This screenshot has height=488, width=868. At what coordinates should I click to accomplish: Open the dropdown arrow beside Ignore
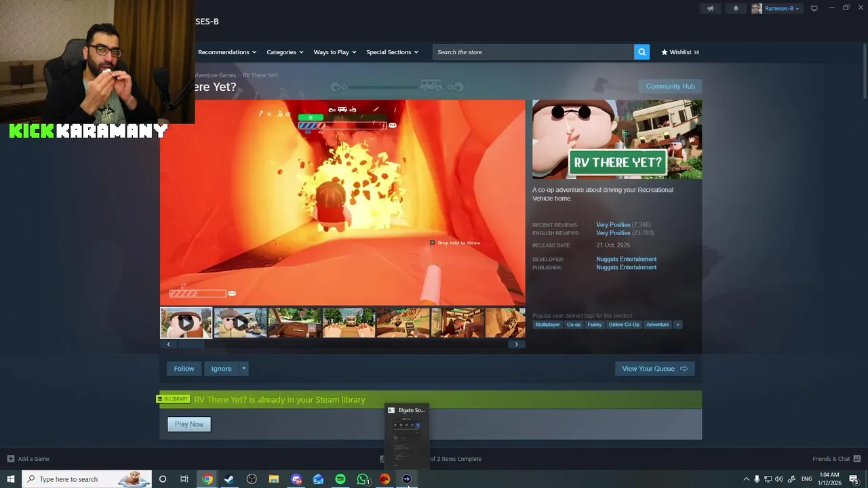[243, 369]
